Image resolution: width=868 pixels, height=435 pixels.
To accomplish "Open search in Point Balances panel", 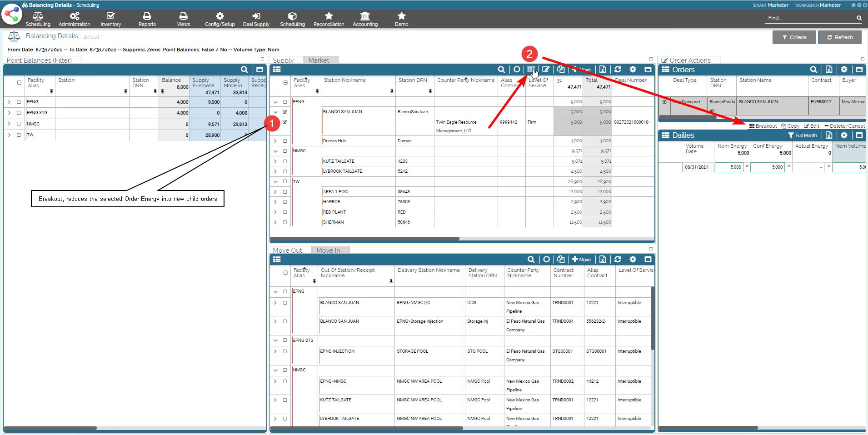I will pos(244,70).
